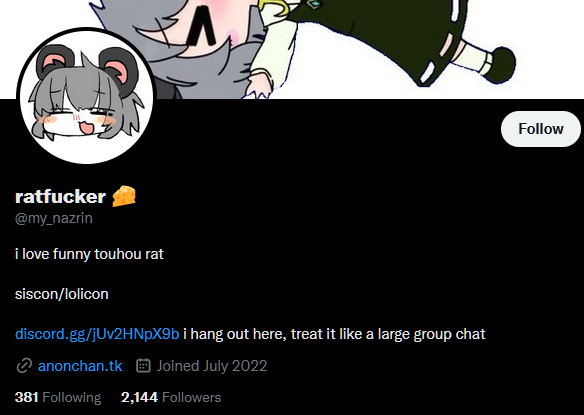Click the number 2,144 in profile stats
584x415 pixels.
139,397
